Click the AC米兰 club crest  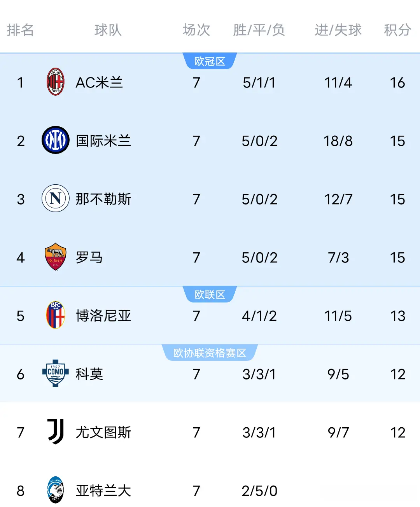pos(55,82)
